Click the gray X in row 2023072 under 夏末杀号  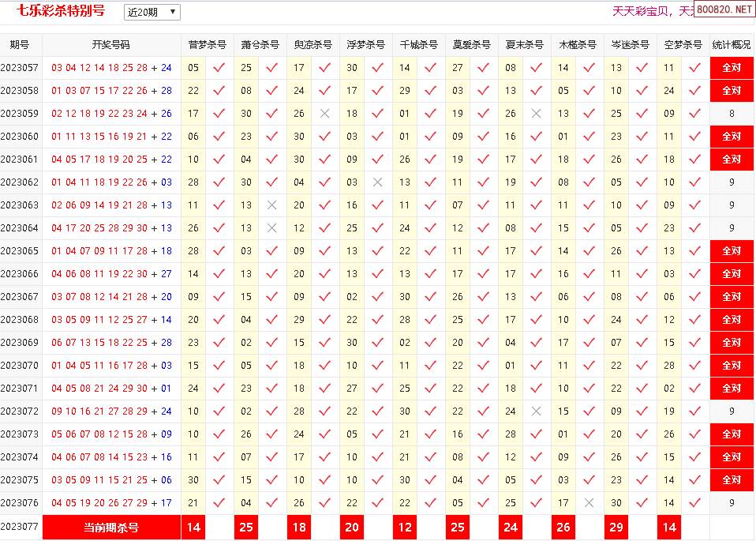tap(536, 411)
